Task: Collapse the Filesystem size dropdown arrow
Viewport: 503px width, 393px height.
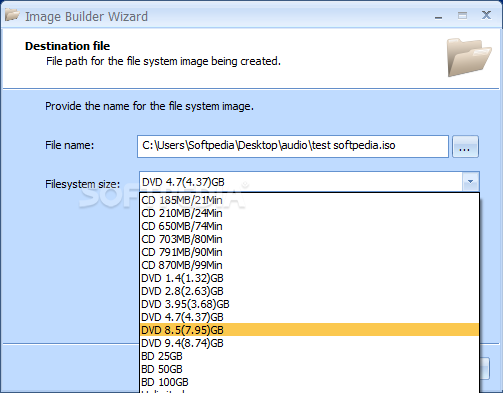Action: point(471,182)
